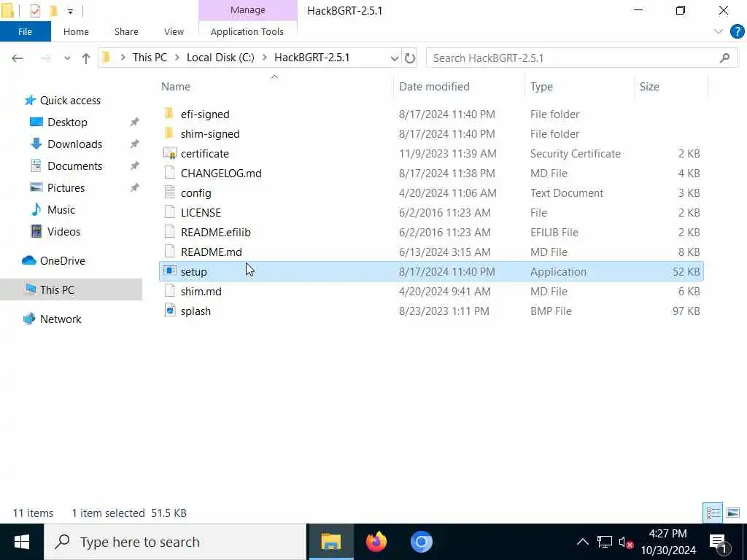Viewport: 747px width, 560px height.
Task: Select the shim.md file
Action: tap(201, 292)
